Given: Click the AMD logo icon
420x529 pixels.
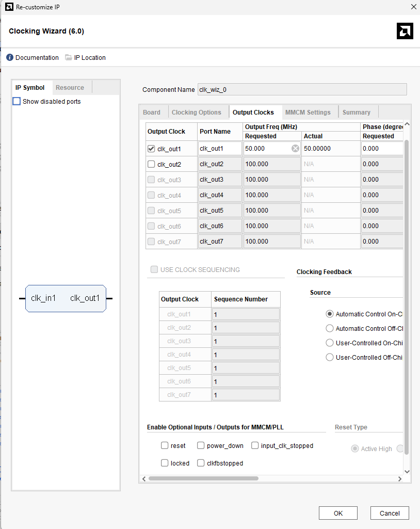Looking at the screenshot, I should tap(405, 31).
